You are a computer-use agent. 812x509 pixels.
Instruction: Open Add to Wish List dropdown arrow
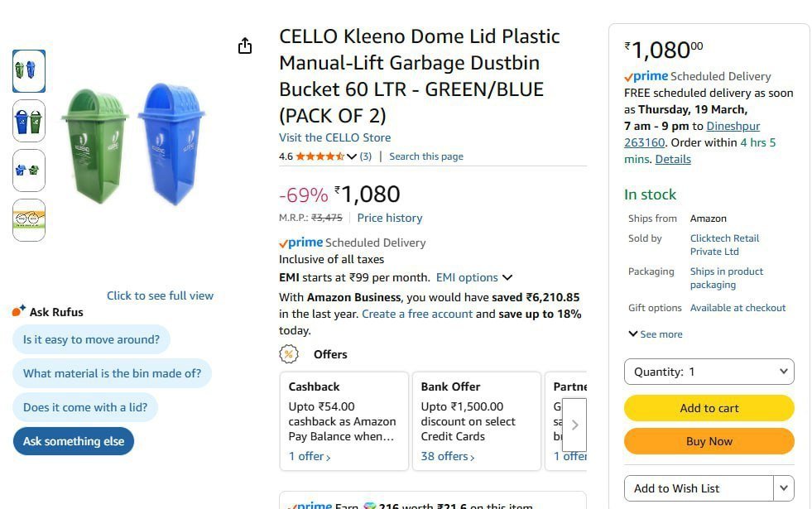point(784,488)
